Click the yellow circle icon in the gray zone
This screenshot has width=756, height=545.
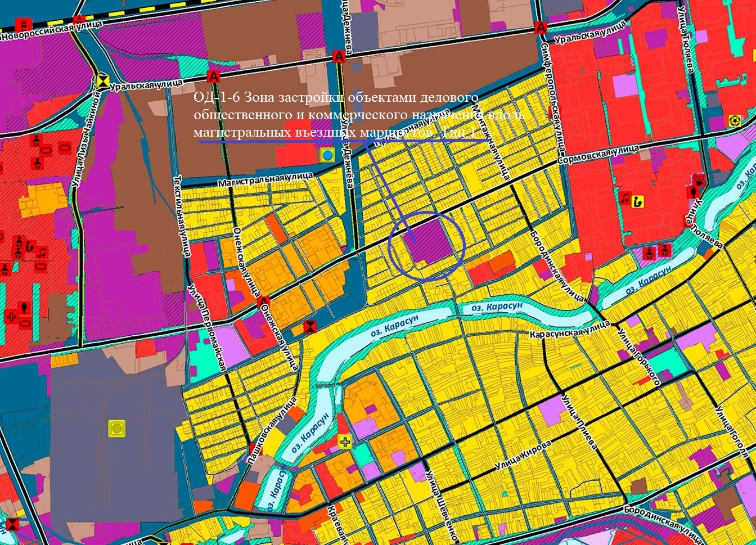click(116, 429)
